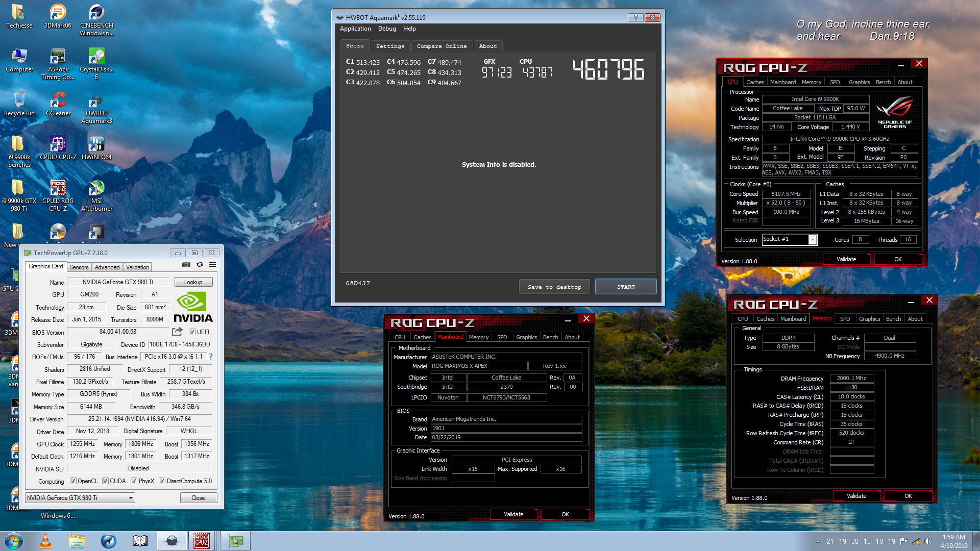980x551 pixels.
Task: Open the Recycle Bin
Action: pyautogui.click(x=19, y=104)
